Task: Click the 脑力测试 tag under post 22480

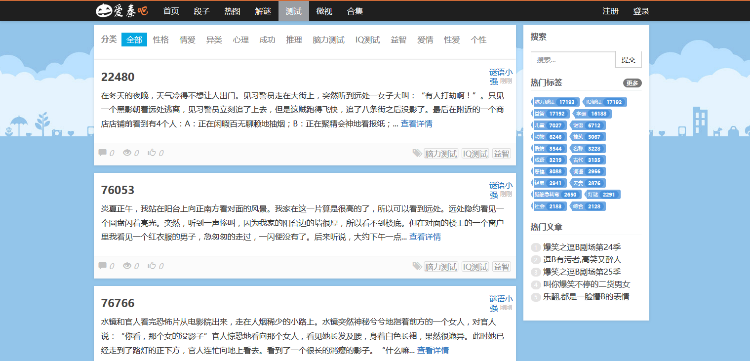Action: tap(441, 153)
